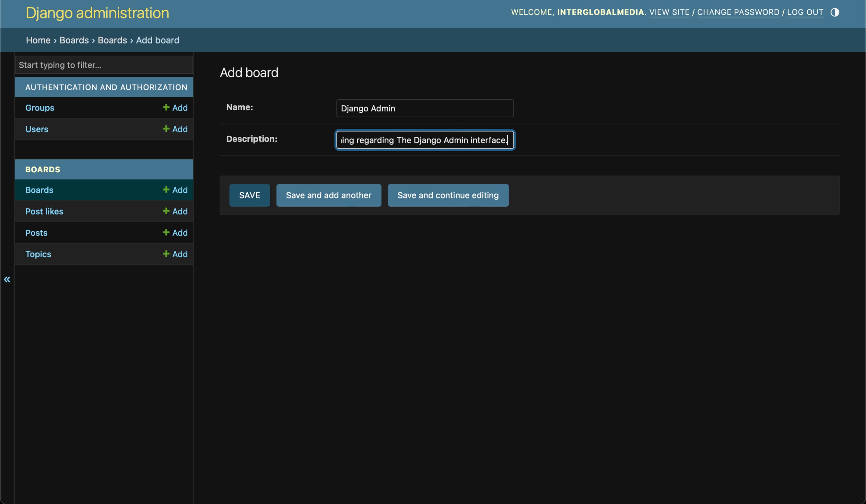Click the VIEW SITE link

pyautogui.click(x=669, y=12)
